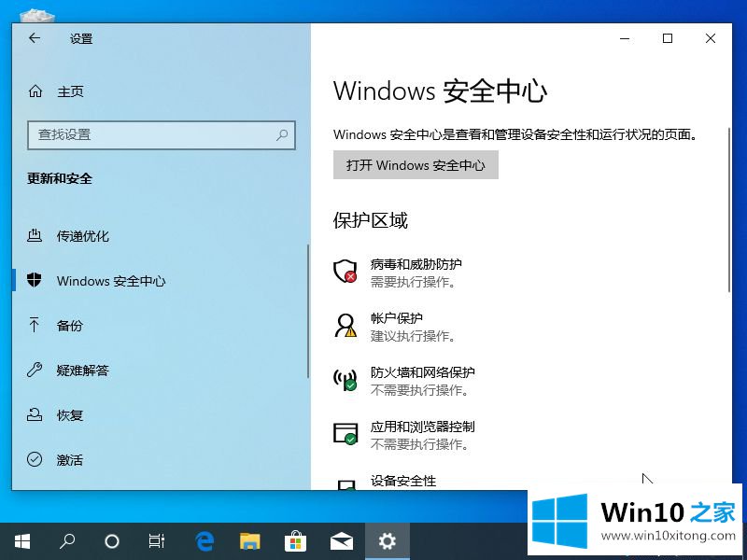The height and width of the screenshot is (560, 747).
Task: Open 应用和浏览器控制 window icon
Action: (345, 434)
